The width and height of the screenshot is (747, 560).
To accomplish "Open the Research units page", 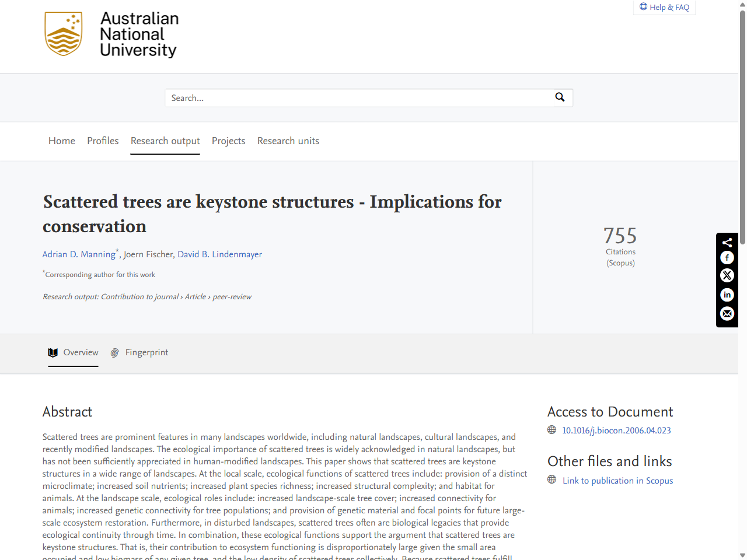I will point(288,141).
